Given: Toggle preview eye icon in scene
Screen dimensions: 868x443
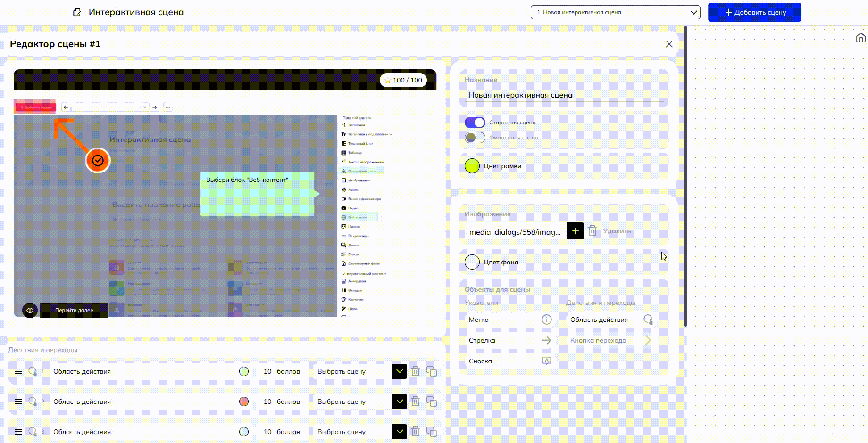Looking at the screenshot, I should [30, 310].
